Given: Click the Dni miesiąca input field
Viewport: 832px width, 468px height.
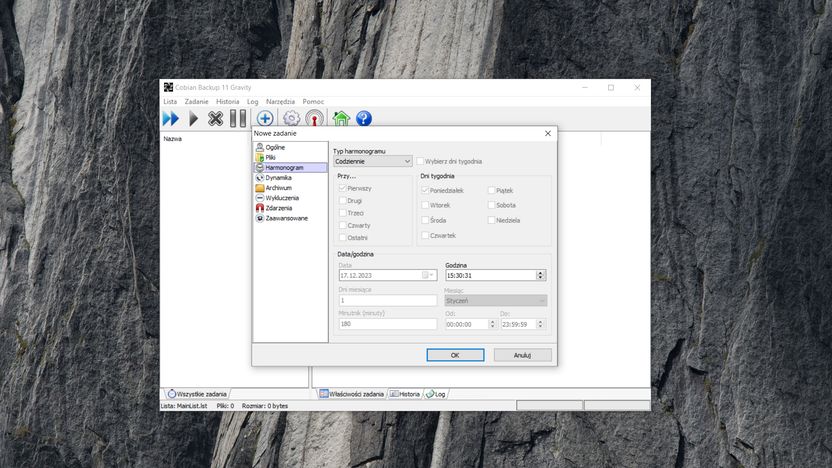Looking at the screenshot, I should point(388,300).
